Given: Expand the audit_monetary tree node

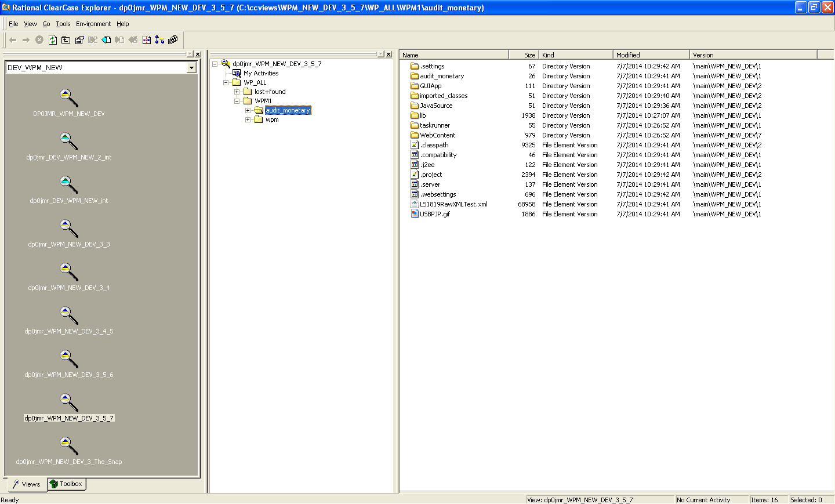Looking at the screenshot, I should pos(248,110).
